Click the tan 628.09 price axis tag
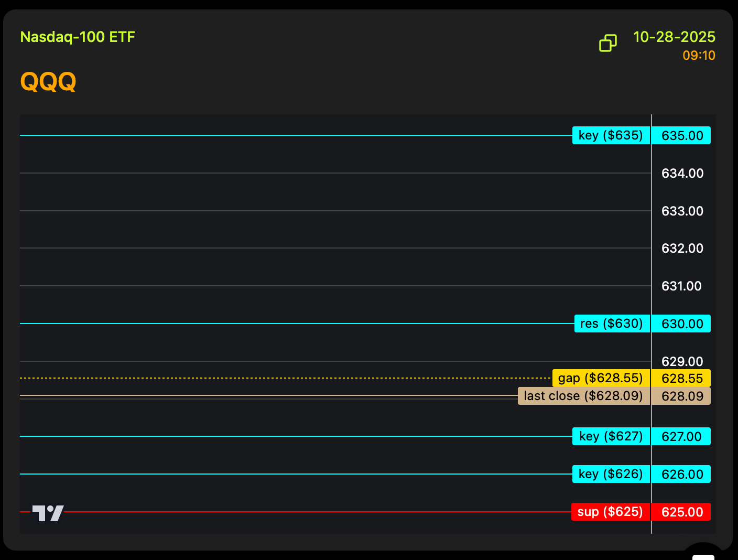 point(681,396)
